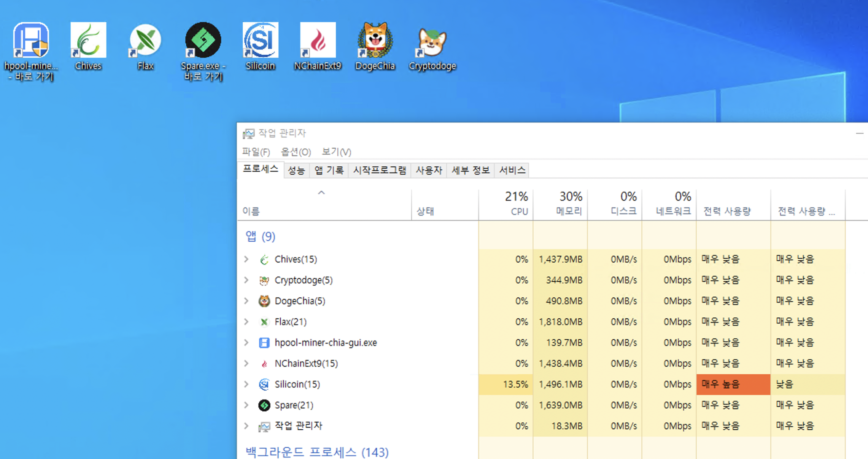
Task: Expand the Chives(15) process group
Action: pyautogui.click(x=246, y=259)
